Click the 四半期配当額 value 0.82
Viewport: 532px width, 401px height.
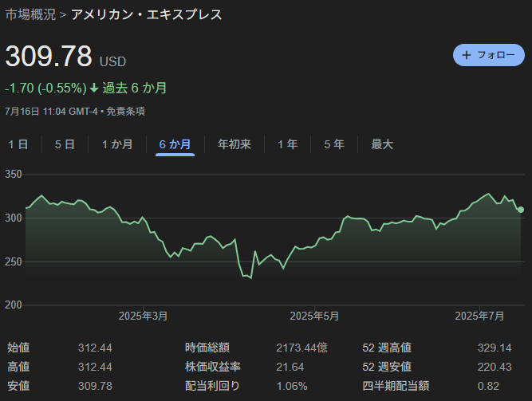point(488,386)
